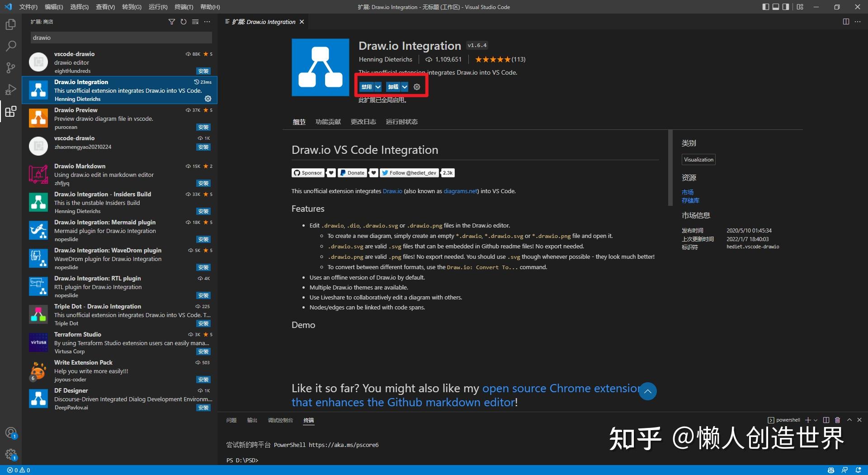The image size is (868, 475).
Task: Open the Manage gear in activity bar
Action: click(x=10, y=454)
